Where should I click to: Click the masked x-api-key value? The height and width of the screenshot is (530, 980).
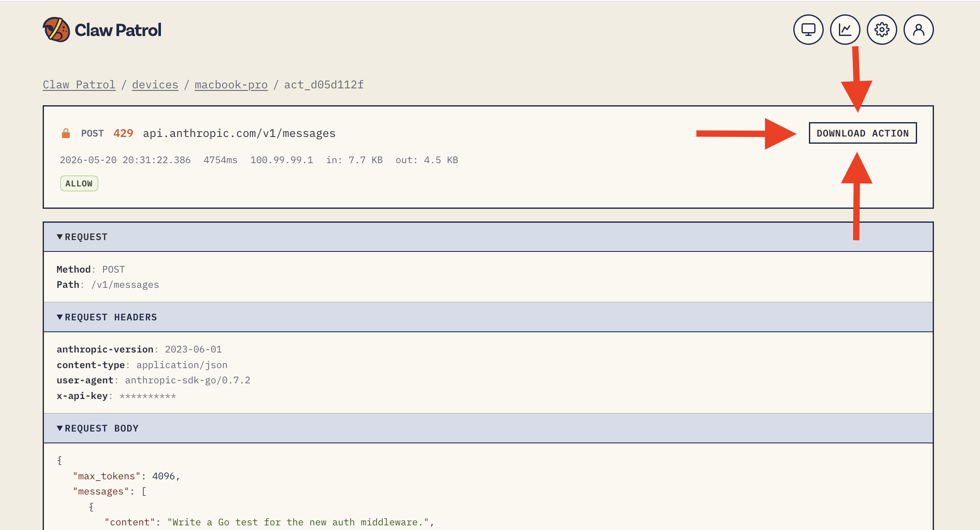148,396
